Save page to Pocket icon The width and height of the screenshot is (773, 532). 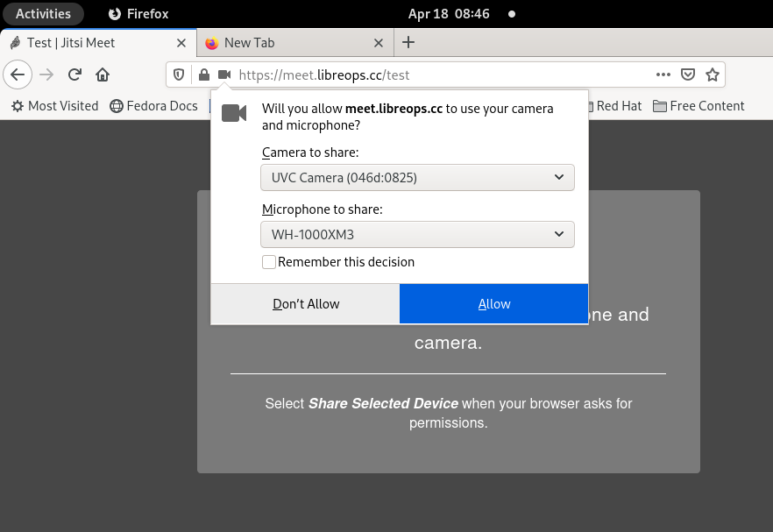688,74
